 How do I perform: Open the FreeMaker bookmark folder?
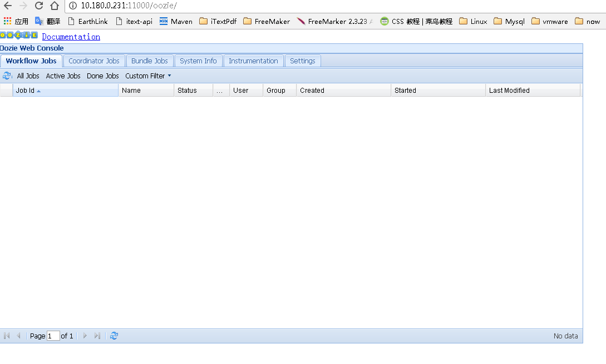[x=267, y=21]
